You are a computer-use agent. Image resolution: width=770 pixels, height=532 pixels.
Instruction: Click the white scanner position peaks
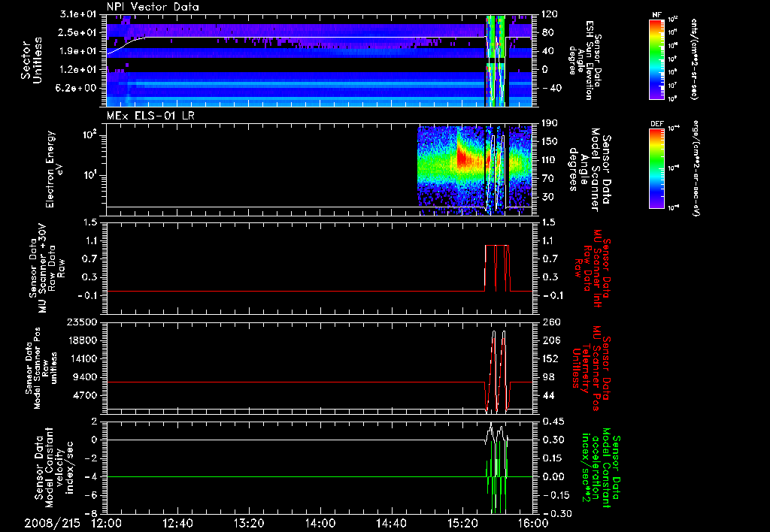tap(499, 370)
